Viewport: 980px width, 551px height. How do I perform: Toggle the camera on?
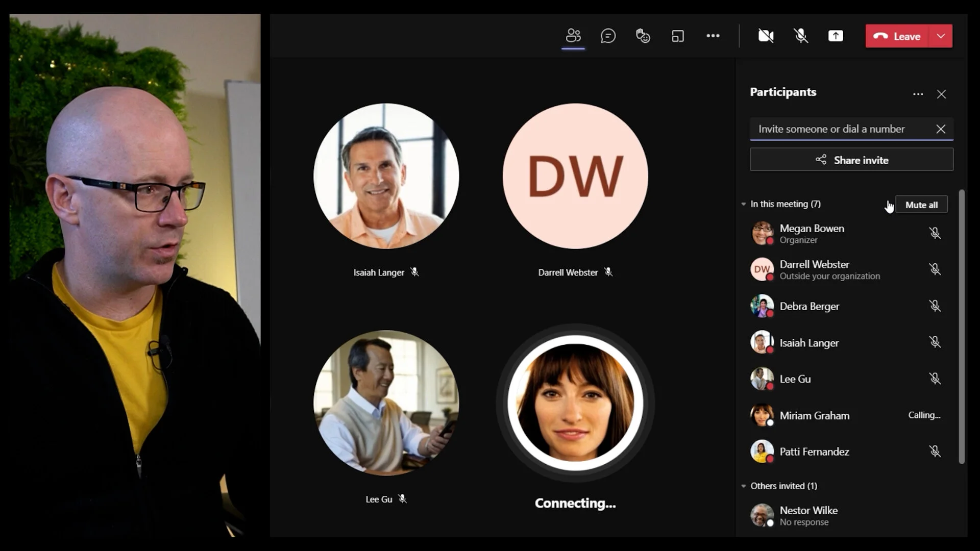(766, 36)
